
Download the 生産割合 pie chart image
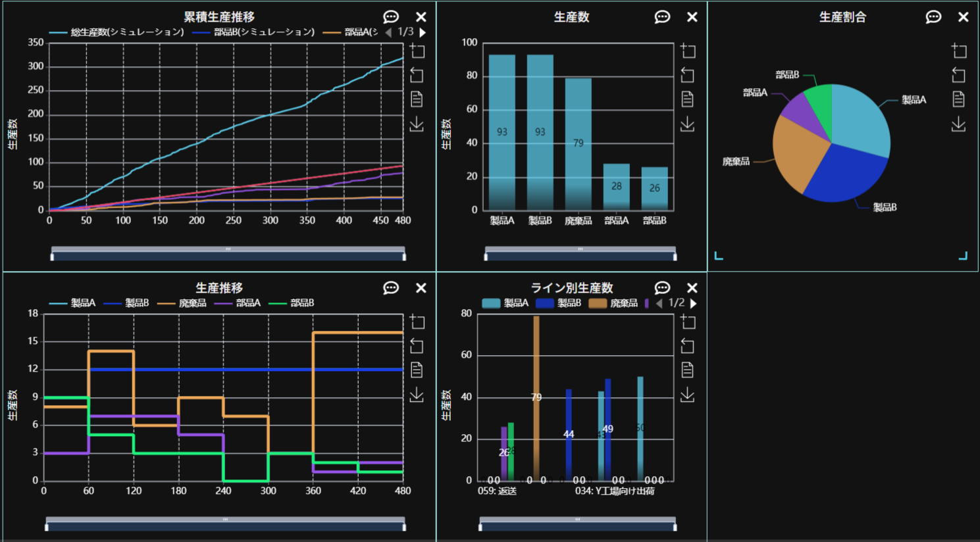pyautogui.click(x=958, y=124)
